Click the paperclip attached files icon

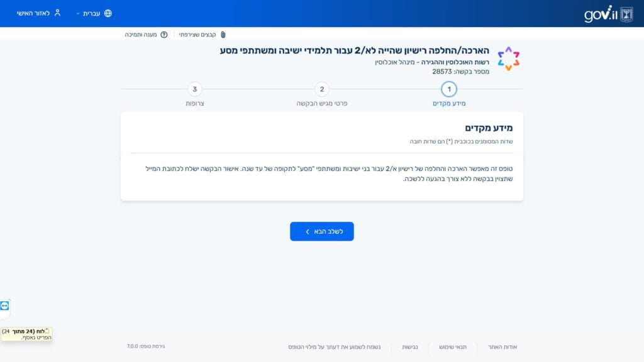pos(223,35)
